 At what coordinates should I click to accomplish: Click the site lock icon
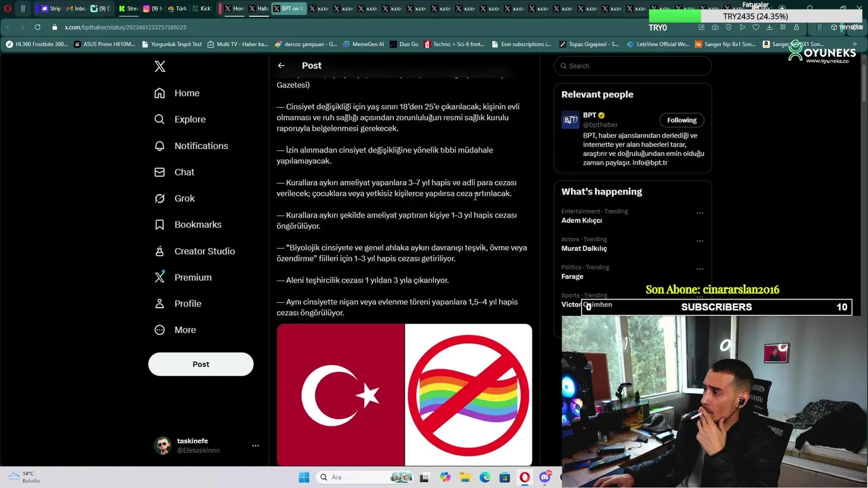point(56,27)
